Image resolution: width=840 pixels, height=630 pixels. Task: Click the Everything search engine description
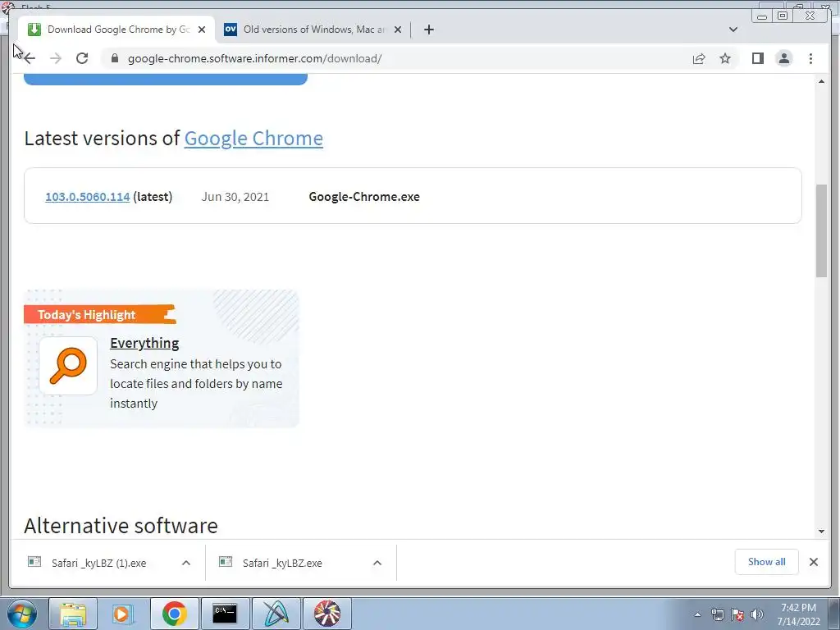[x=196, y=384]
